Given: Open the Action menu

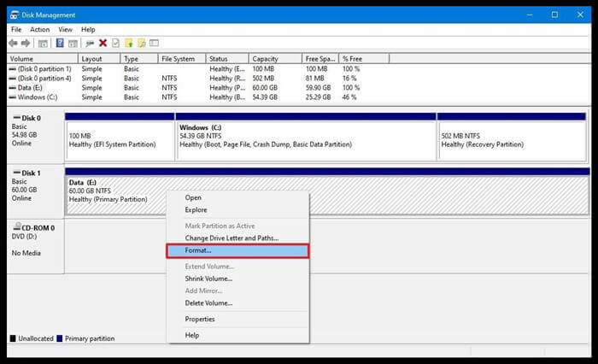Looking at the screenshot, I should [x=39, y=29].
